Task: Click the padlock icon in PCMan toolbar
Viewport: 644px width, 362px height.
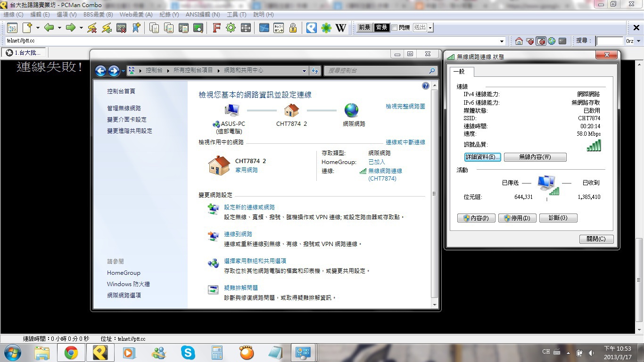Action: point(293,28)
